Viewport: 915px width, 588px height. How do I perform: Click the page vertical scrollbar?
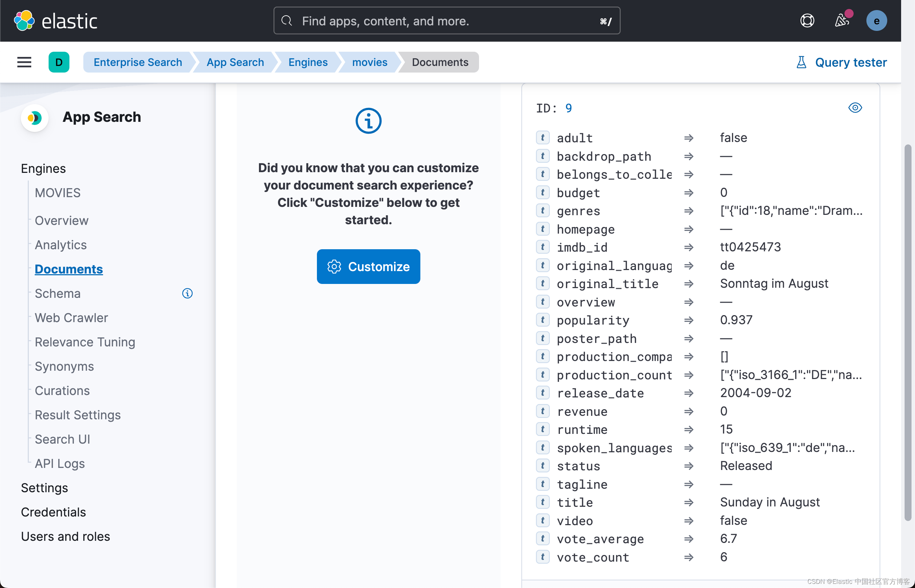(x=908, y=332)
